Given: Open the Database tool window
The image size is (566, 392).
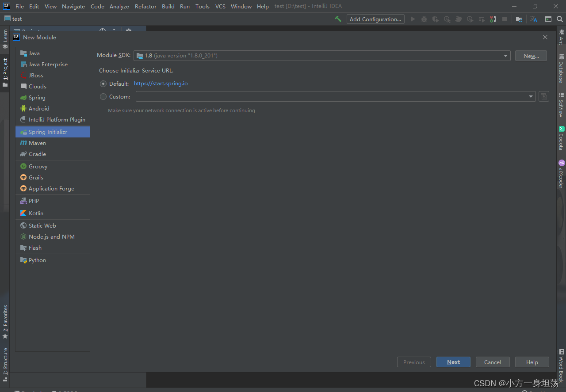Looking at the screenshot, I should [x=561, y=69].
